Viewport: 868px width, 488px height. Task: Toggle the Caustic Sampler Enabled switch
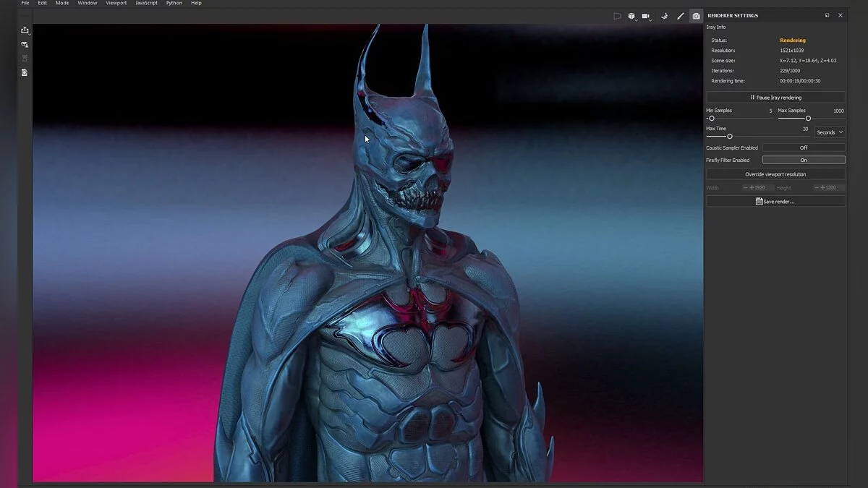click(803, 147)
